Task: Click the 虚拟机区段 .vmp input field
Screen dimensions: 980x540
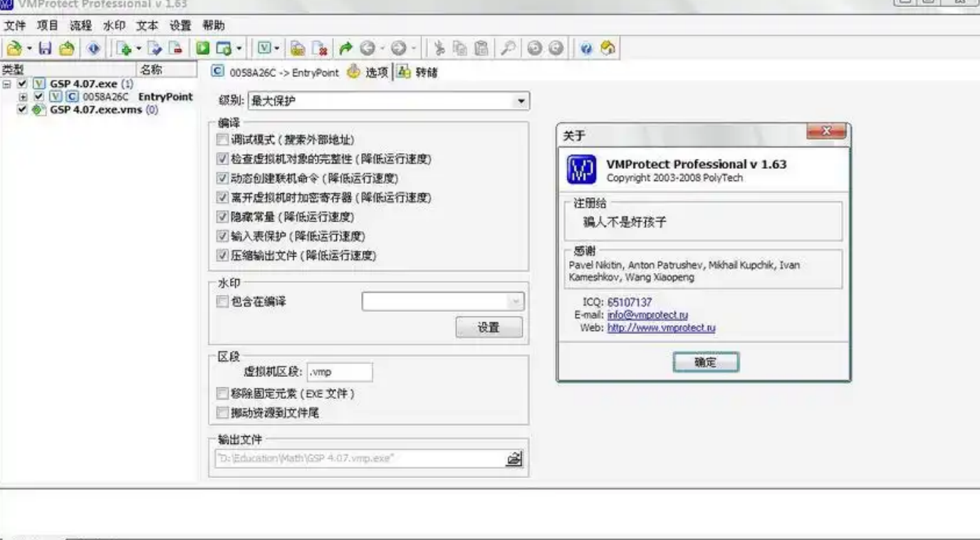Action: pos(340,372)
